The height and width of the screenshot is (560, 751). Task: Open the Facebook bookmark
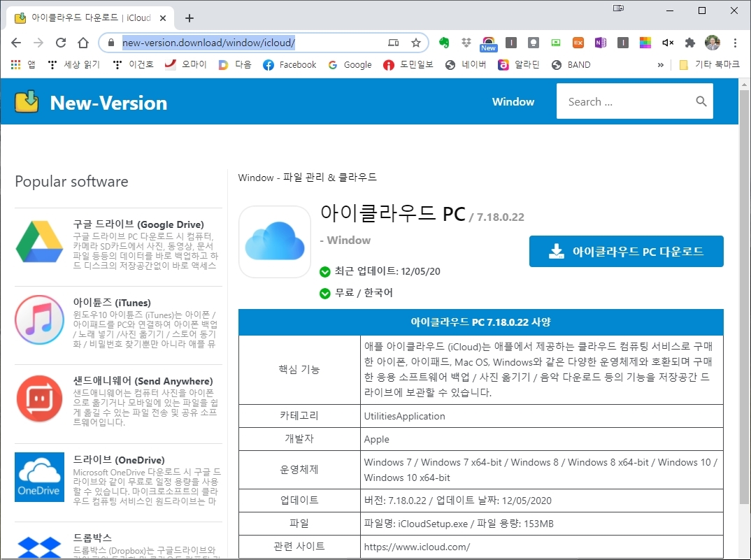(x=289, y=65)
